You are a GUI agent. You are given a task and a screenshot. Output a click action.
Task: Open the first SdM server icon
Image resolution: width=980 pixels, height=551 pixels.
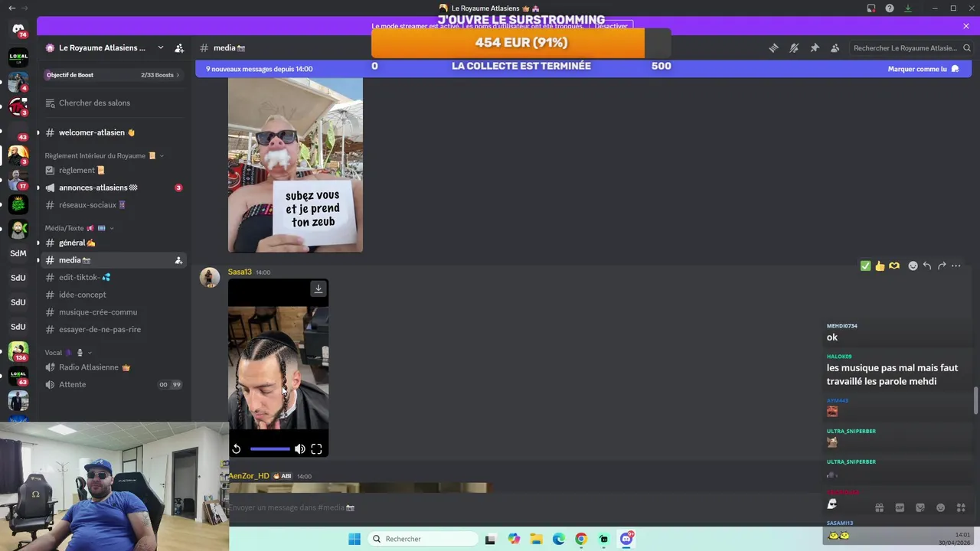point(18,253)
